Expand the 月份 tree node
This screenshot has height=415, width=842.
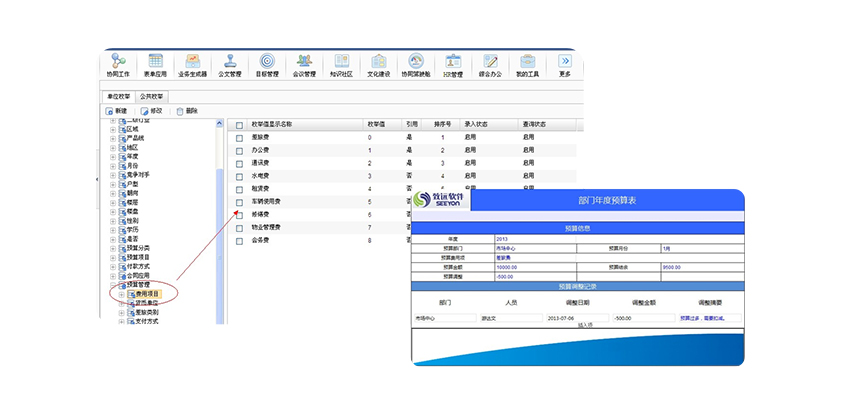tap(113, 166)
